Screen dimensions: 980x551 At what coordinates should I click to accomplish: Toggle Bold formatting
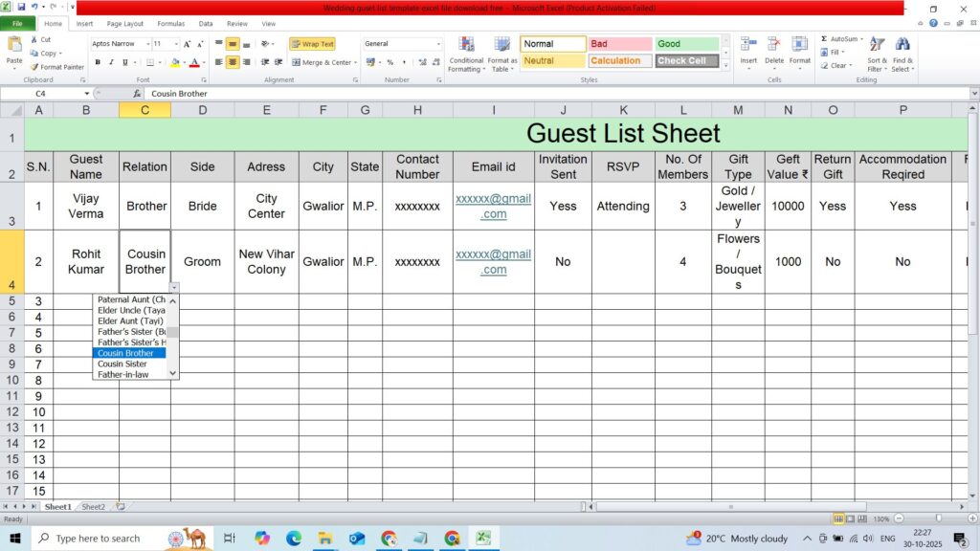(x=98, y=62)
